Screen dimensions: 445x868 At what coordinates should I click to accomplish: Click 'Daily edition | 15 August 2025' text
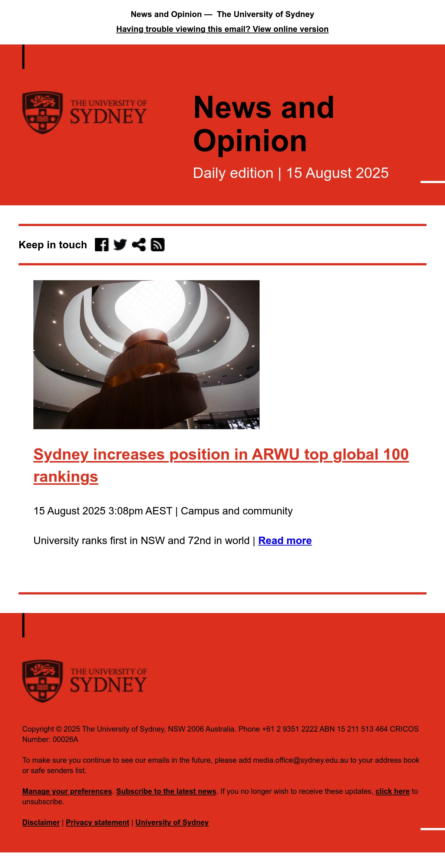click(x=291, y=173)
